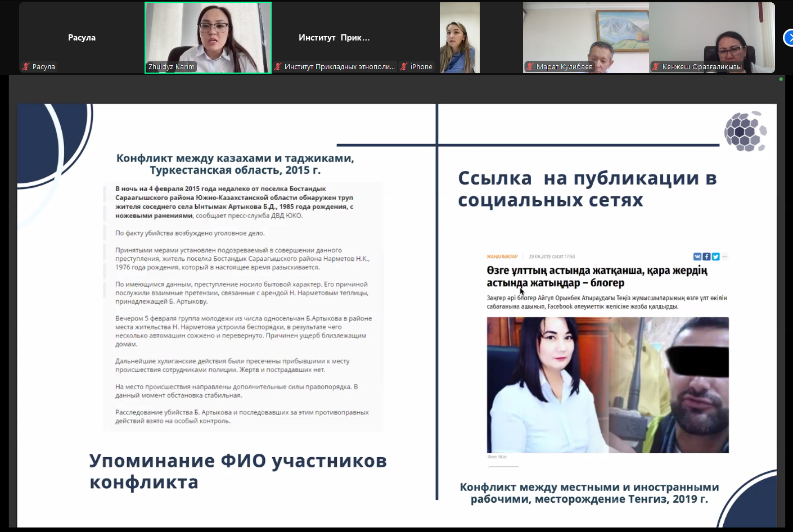
Task: Click the article date 29.06.2019 сағат 17:50
Action: (552, 256)
